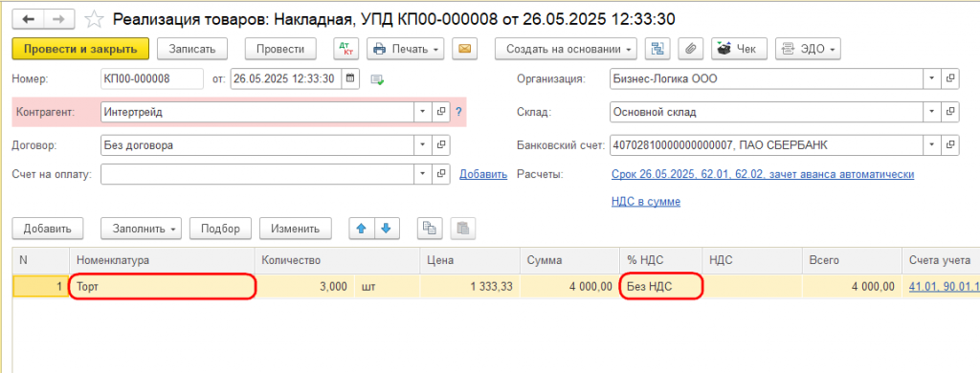Expand Склад dropdown list
Screen dimensions: 980x373
[932, 112]
